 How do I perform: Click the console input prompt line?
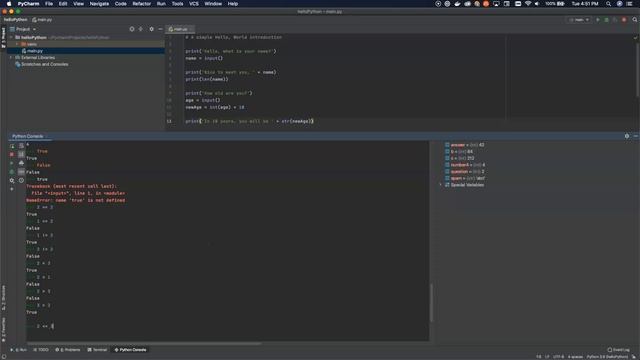pos(227,326)
